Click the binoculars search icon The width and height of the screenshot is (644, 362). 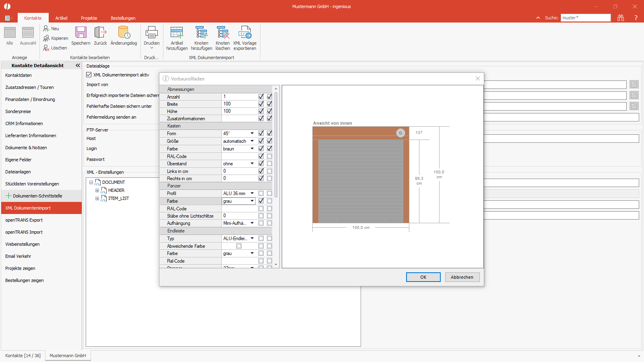click(x=621, y=18)
